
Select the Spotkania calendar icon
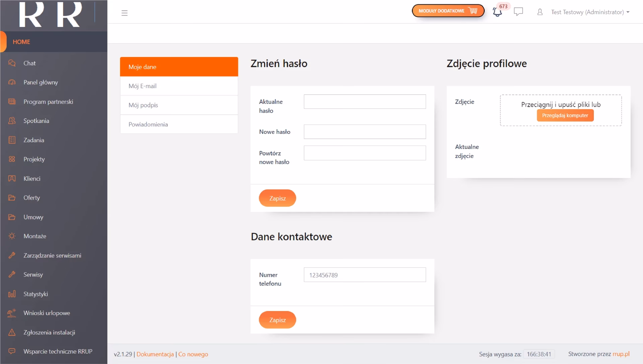click(12, 121)
